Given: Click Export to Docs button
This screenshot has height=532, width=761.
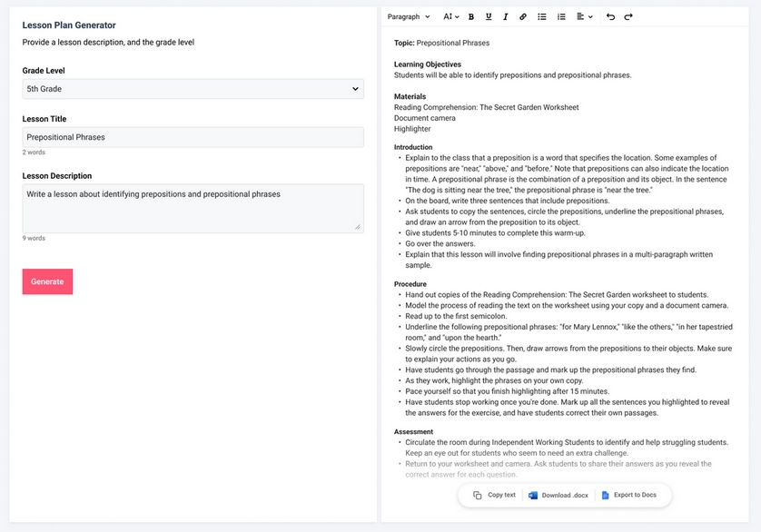Looking at the screenshot, I should point(629,495).
